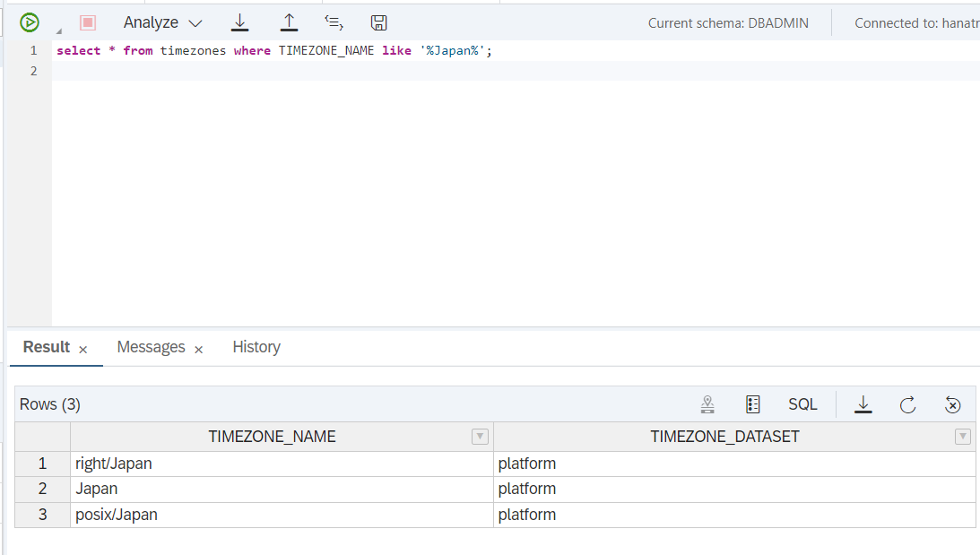Select row number 2 in results
Viewport: 980px width, 555px height.
pyautogui.click(x=42, y=490)
